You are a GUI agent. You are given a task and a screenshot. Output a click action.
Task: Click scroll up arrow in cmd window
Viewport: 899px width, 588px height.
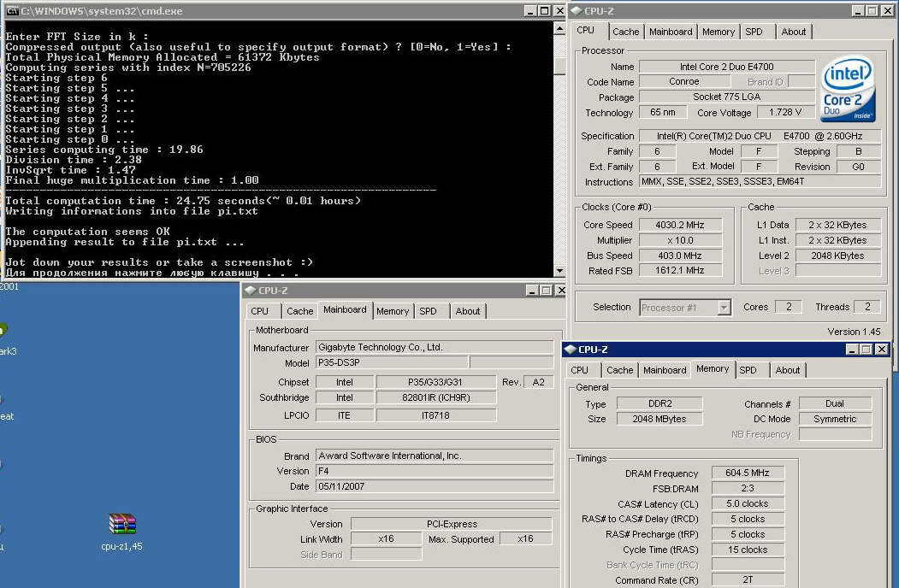click(559, 29)
